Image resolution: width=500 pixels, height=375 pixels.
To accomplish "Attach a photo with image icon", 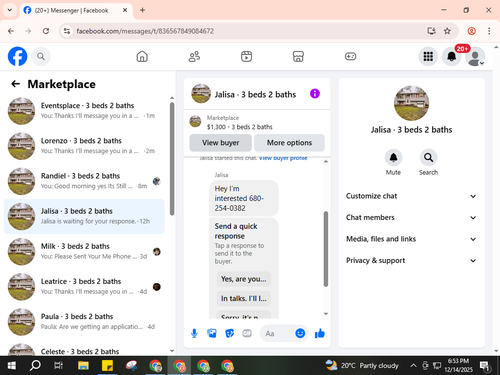I will [x=212, y=333].
